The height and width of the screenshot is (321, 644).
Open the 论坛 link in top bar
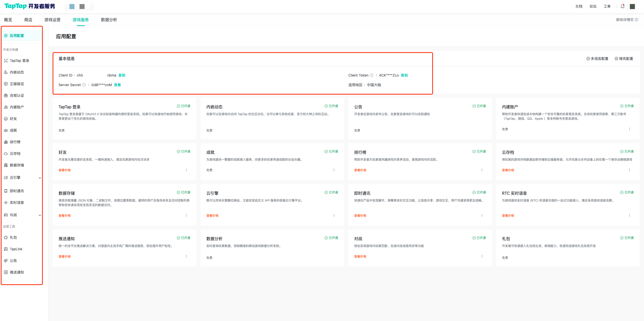click(593, 6)
